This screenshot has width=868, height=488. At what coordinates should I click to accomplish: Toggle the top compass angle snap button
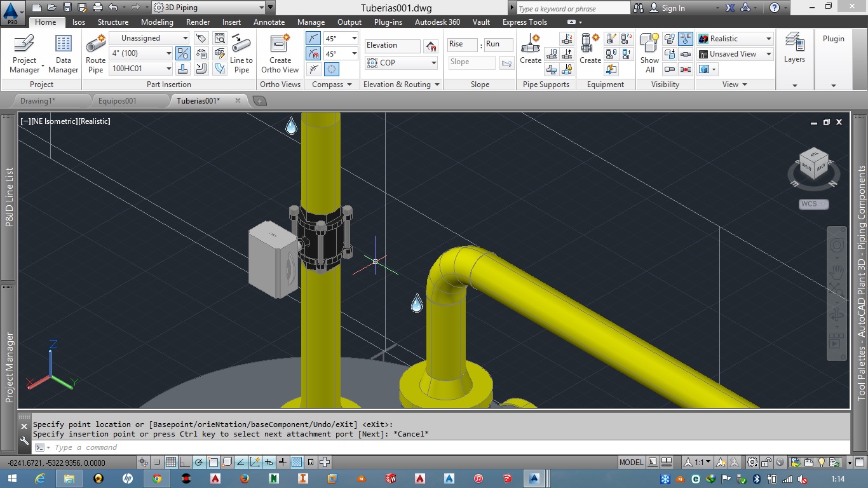(x=313, y=38)
